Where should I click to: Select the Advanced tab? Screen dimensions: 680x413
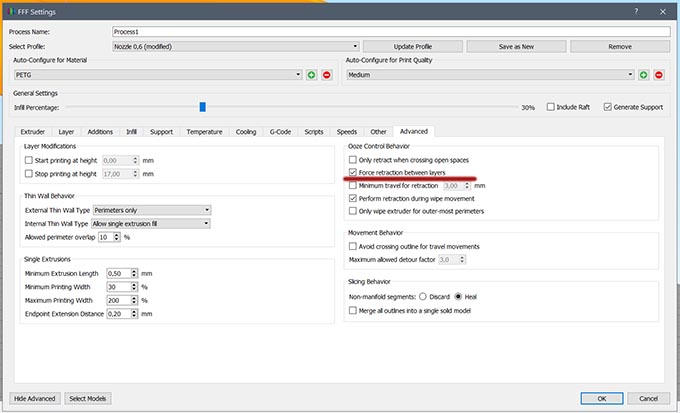point(414,131)
